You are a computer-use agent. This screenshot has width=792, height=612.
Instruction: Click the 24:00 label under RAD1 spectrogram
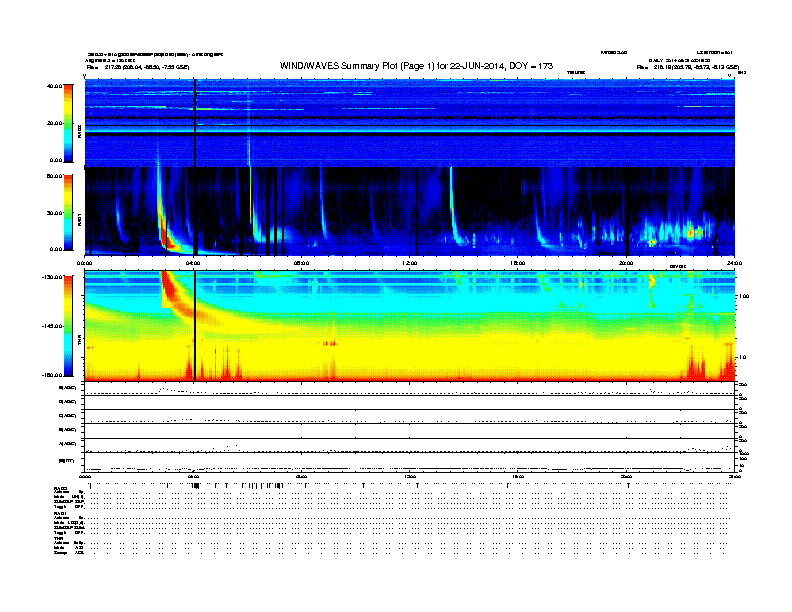[734, 263]
